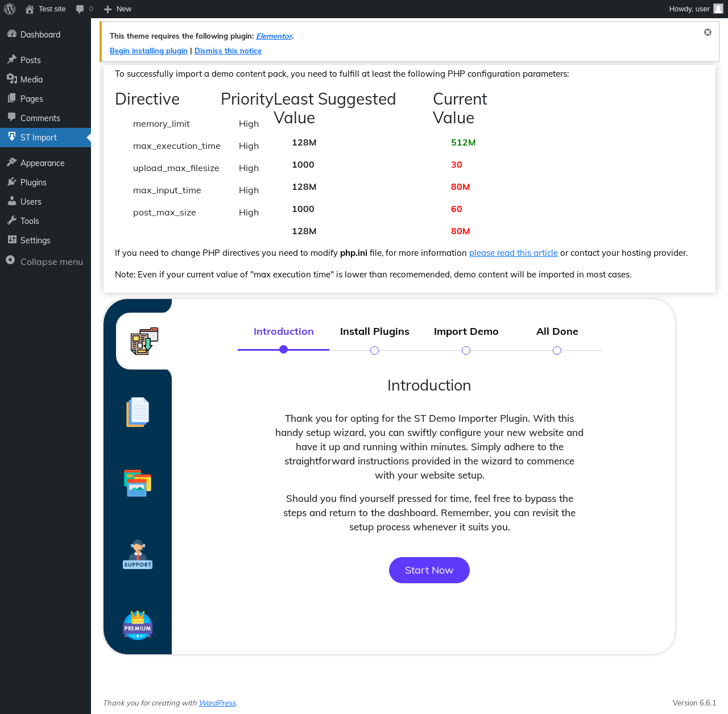Open the please read this article link

[x=514, y=253]
